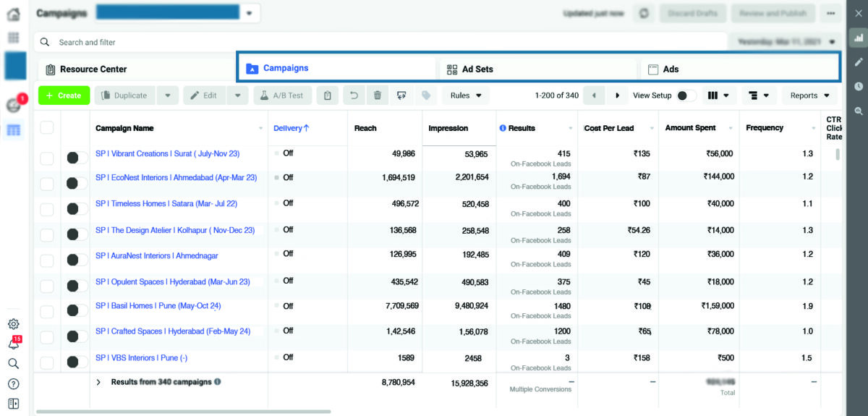
Task: Toggle the View Setup switch
Action: 686,95
